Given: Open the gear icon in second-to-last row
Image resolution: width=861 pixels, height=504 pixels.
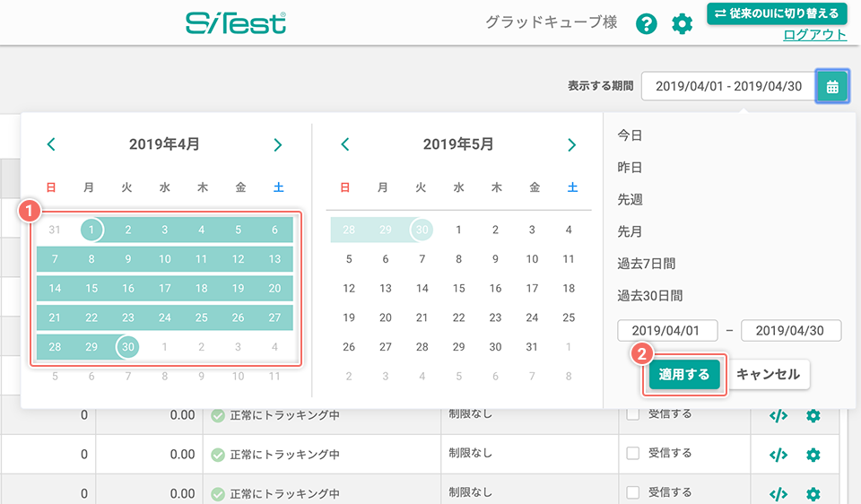Looking at the screenshot, I should coord(813,455).
